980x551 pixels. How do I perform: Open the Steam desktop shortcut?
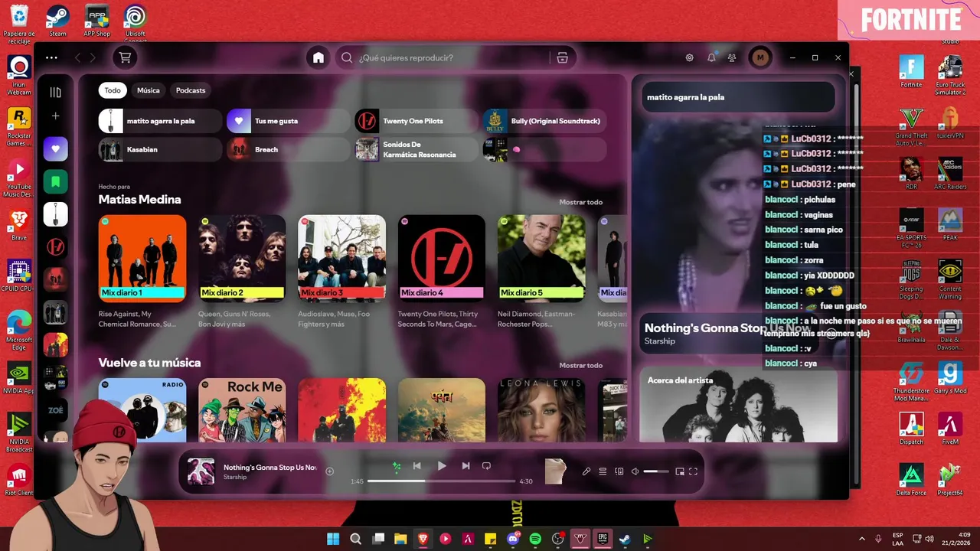[x=57, y=21]
